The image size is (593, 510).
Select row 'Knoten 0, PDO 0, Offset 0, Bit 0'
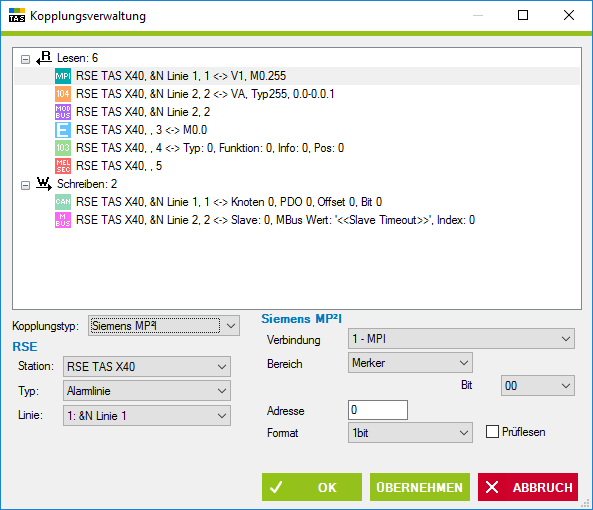[229, 202]
